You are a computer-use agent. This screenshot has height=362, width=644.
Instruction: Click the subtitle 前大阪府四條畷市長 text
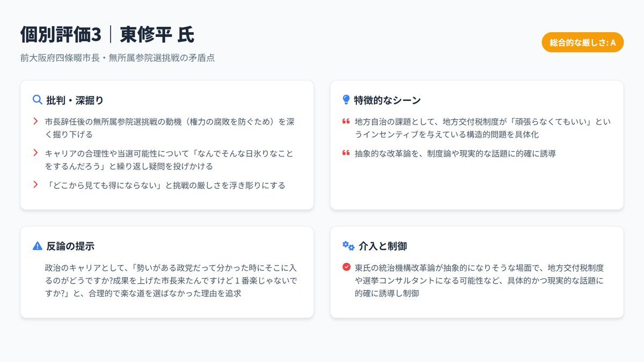[x=118, y=58]
